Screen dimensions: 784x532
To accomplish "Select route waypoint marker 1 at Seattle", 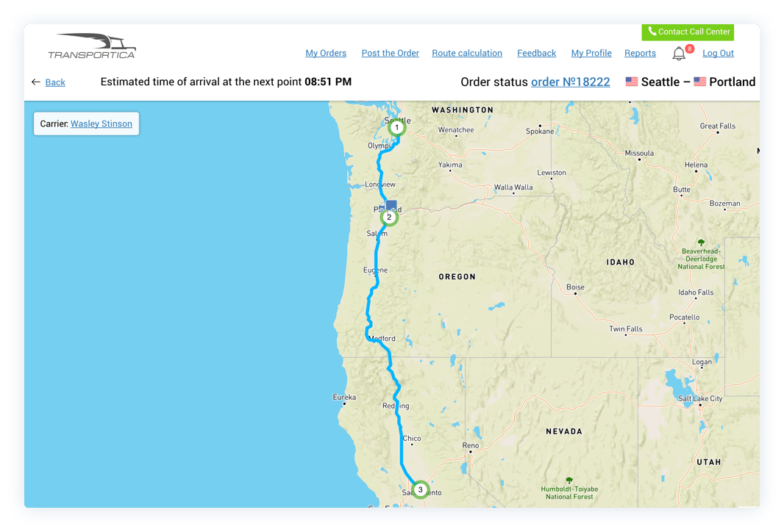I will click(397, 127).
